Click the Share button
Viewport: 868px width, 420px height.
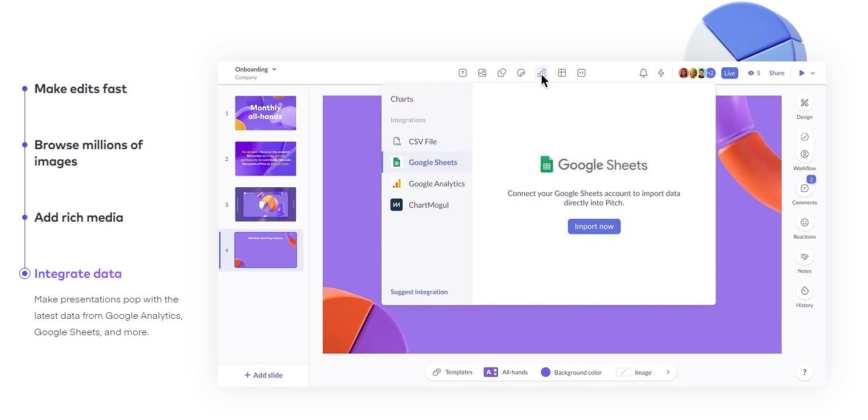777,73
